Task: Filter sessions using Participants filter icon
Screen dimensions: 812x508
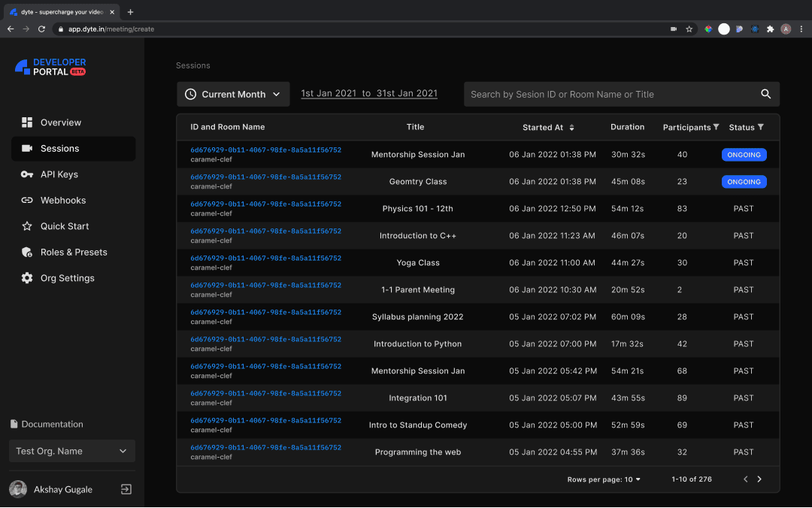Action: 716,127
